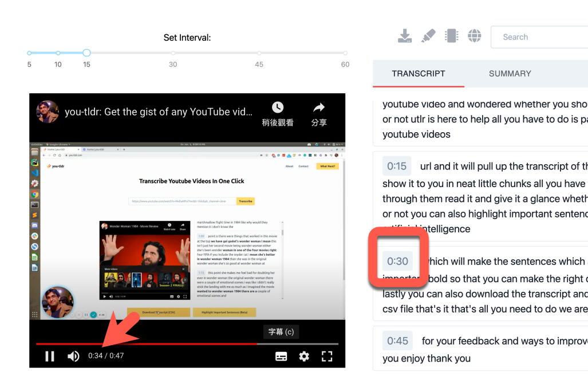The width and height of the screenshot is (588, 392).
Task: Click the Watch Later clock icon
Action: [278, 107]
